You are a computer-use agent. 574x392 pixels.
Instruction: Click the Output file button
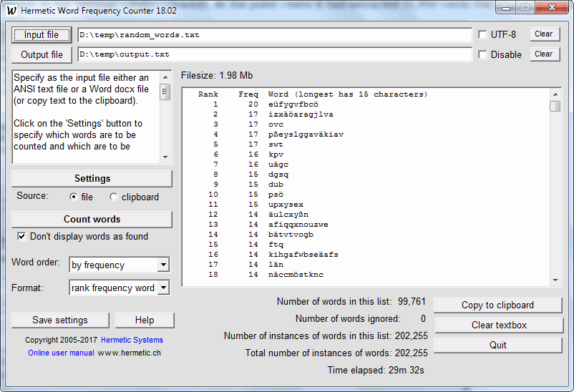coord(42,54)
